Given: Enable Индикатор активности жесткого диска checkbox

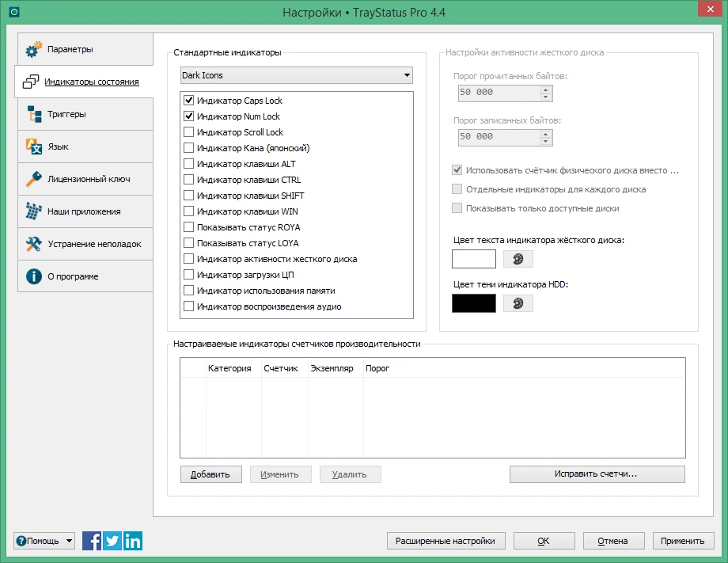Looking at the screenshot, I should coord(188,259).
